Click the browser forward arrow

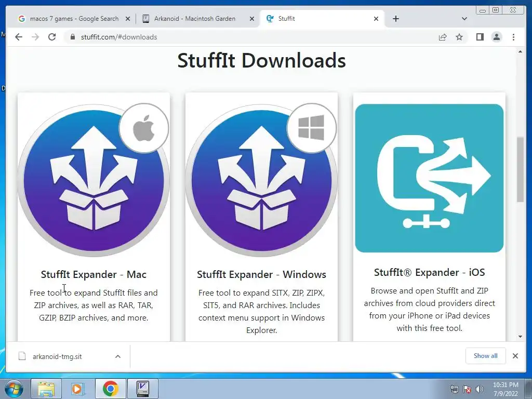35,37
